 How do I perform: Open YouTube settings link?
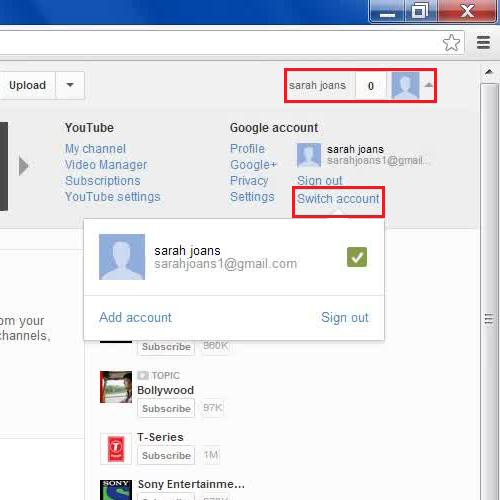[113, 197]
